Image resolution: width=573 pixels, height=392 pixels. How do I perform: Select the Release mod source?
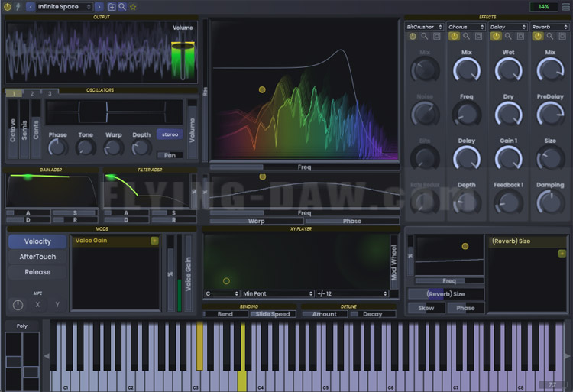click(x=37, y=272)
